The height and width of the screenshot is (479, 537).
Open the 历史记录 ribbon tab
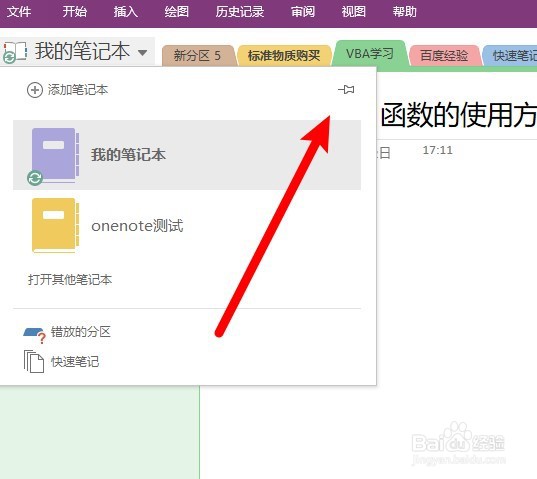(240, 12)
